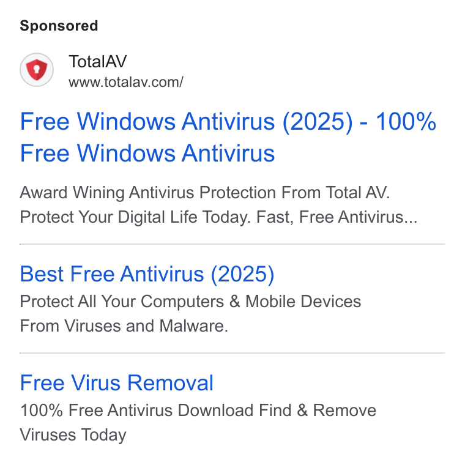Click the Award Wining Antivirus Protection description line
465x476 pixels.
point(205,193)
